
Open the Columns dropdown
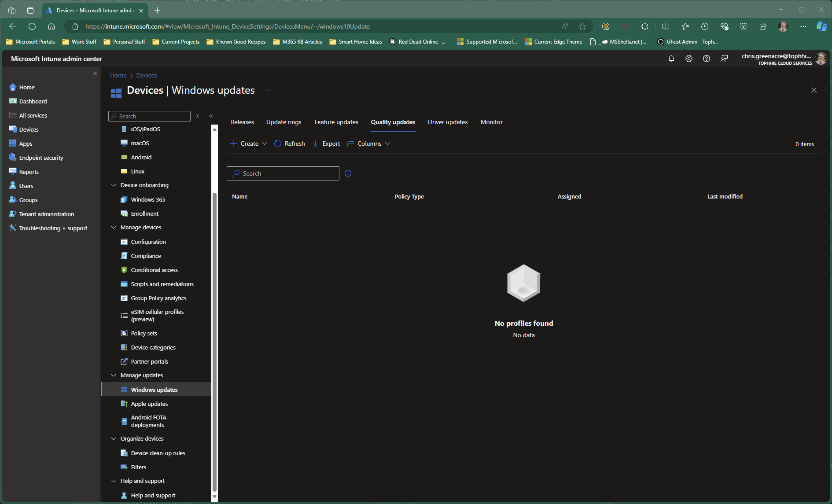(x=368, y=143)
